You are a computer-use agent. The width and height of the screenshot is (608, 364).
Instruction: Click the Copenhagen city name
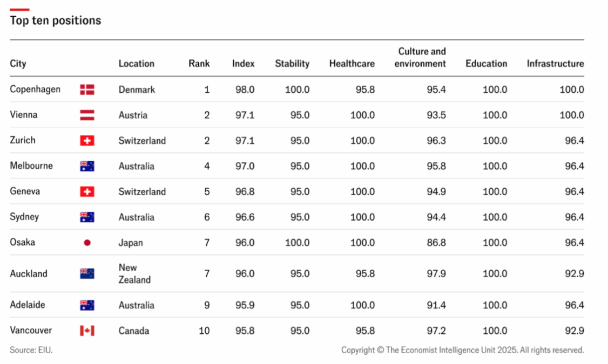(x=35, y=89)
